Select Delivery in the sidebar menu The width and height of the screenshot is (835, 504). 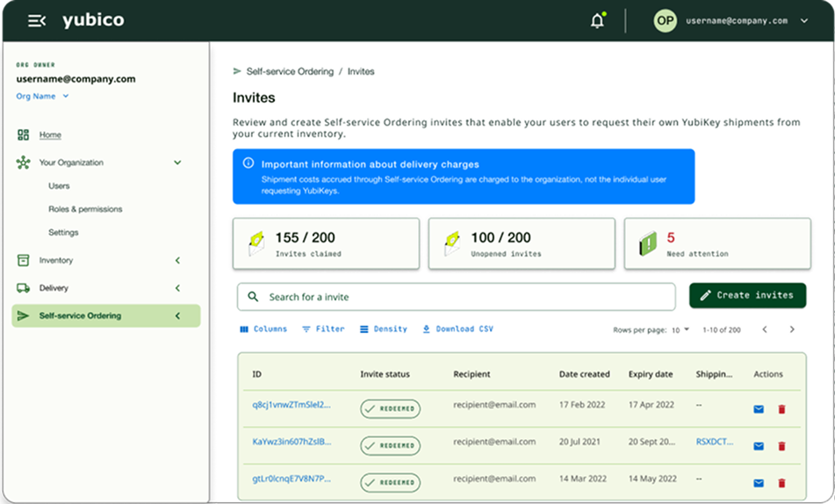point(54,288)
